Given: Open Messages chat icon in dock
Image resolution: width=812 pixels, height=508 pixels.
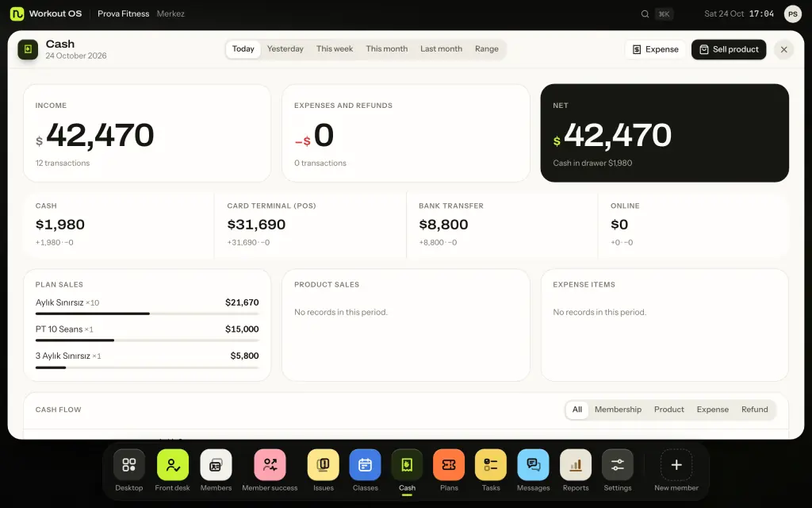Looking at the screenshot, I should click(533, 465).
